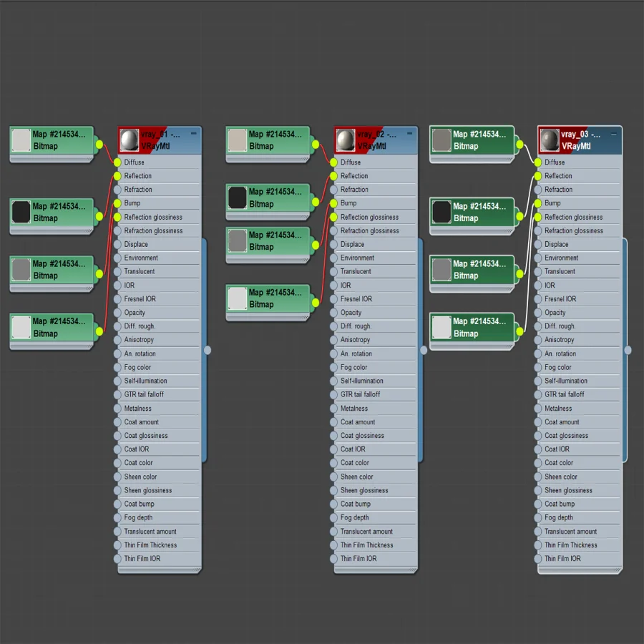Click the Metalness input socket on vray_03
The width and height of the screenshot is (644, 644).
537,409
